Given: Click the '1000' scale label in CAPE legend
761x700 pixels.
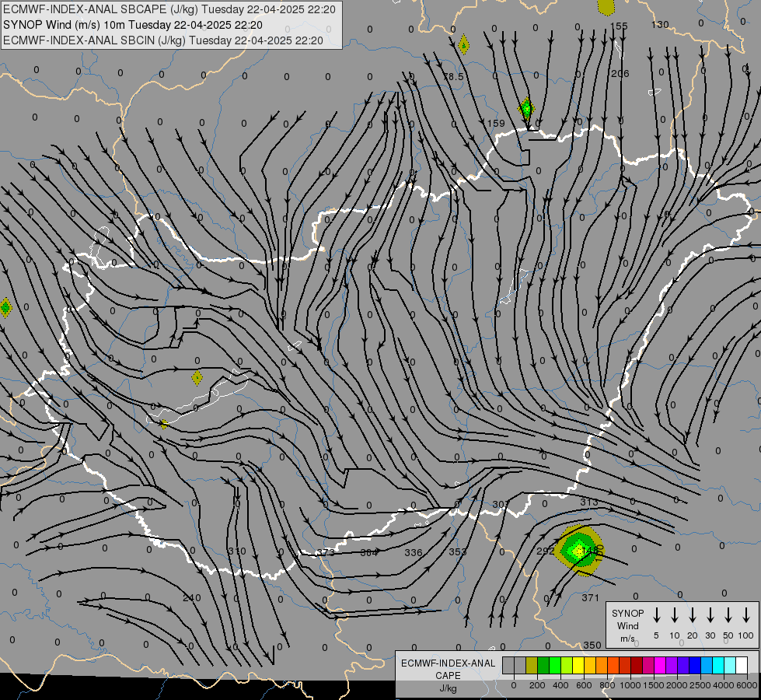Looking at the screenshot, I should pyautogui.click(x=630, y=685).
